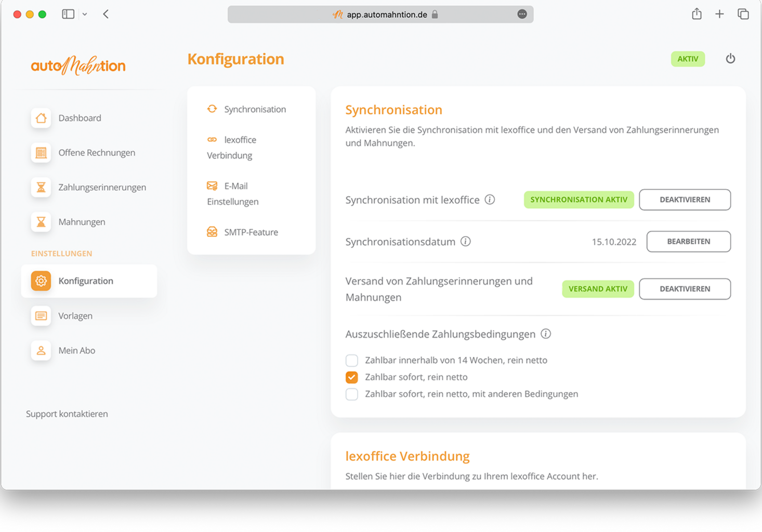Image resolution: width=762 pixels, height=532 pixels.
Task: Click Support kontaktieren link
Action: click(67, 414)
